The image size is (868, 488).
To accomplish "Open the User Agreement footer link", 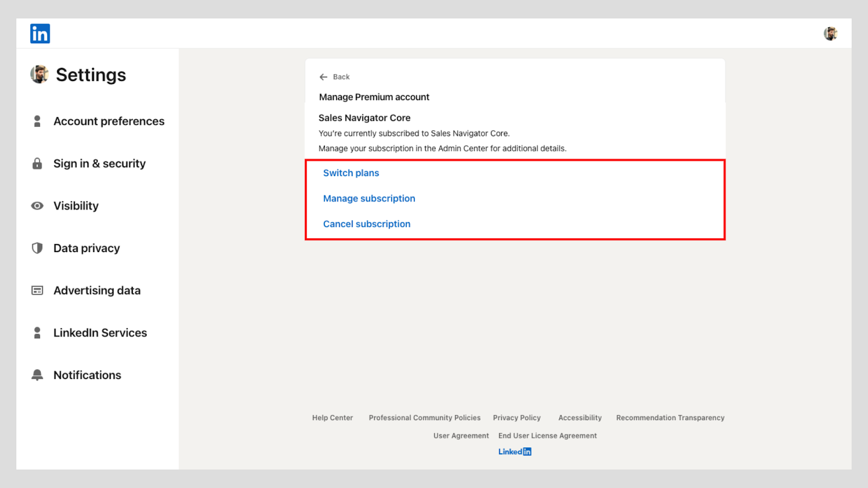I will [461, 436].
